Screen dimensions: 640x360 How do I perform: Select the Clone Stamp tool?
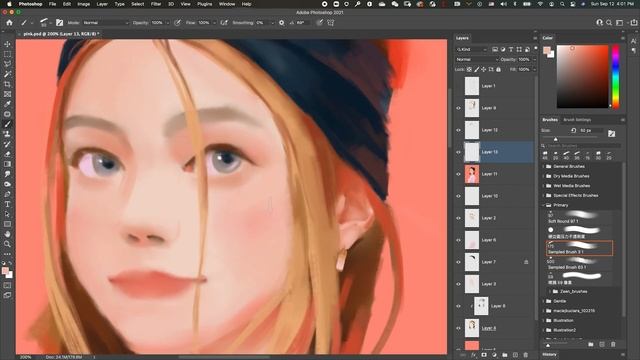click(7, 134)
